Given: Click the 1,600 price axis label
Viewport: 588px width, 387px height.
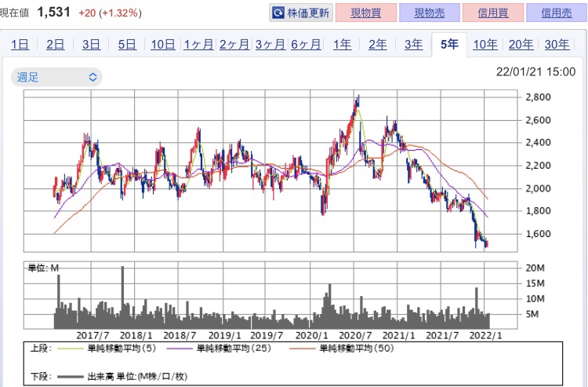Looking at the screenshot, I should [538, 234].
